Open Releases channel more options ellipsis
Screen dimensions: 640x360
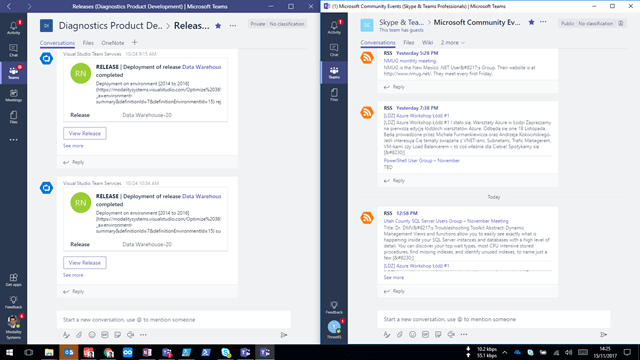[233, 26]
